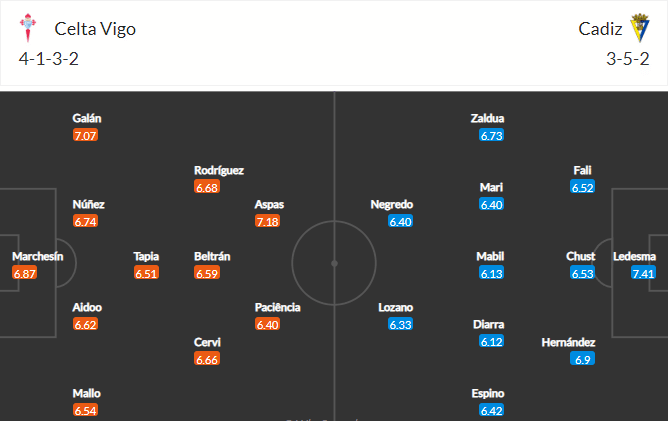668x421 pixels.
Task: Click the Cadiz club crest icon
Action: point(639,28)
